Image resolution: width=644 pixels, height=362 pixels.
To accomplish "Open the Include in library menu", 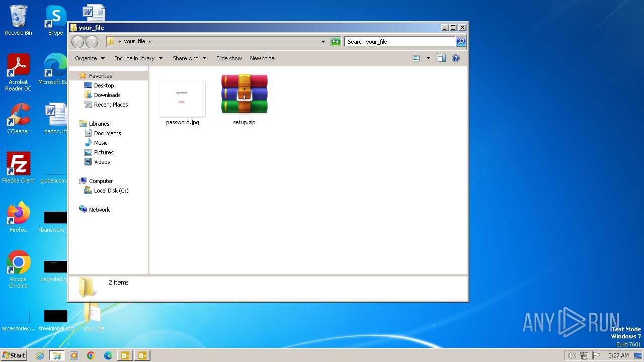I will [x=138, y=58].
